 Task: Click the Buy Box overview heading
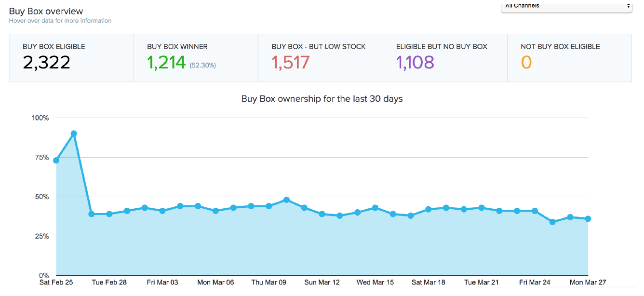coord(46,11)
